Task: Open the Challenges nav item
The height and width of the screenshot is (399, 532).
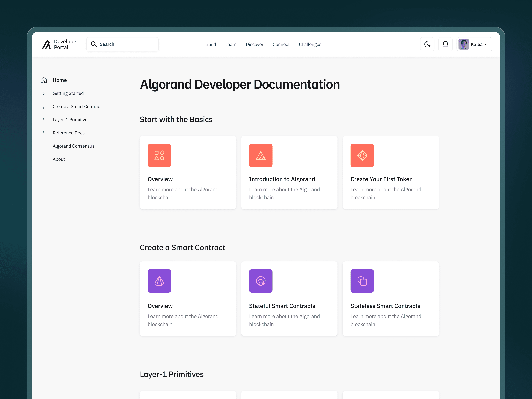Action: click(x=310, y=44)
